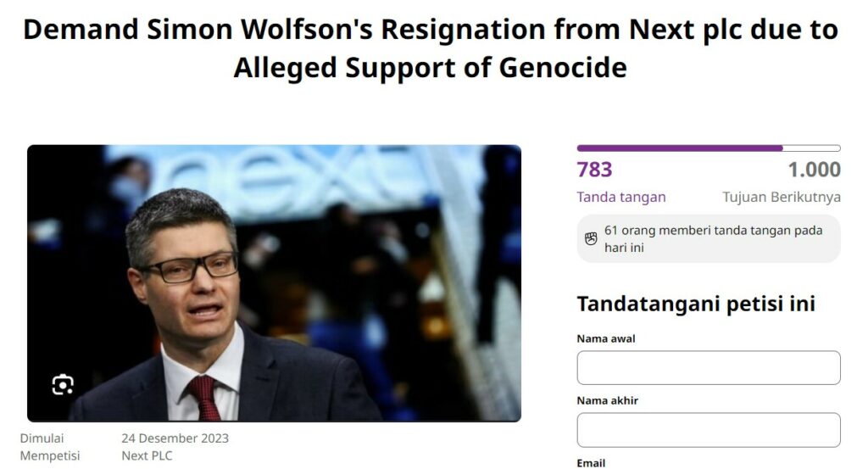Image resolution: width=868 pixels, height=469 pixels.
Task: Click the petition title heading
Action: coord(431,48)
